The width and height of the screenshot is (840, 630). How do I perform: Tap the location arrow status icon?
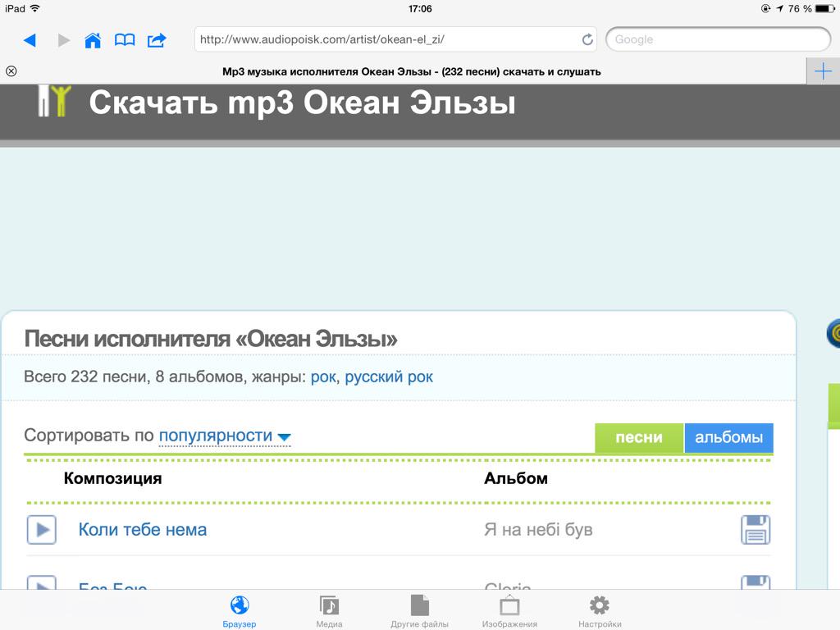pos(779,8)
